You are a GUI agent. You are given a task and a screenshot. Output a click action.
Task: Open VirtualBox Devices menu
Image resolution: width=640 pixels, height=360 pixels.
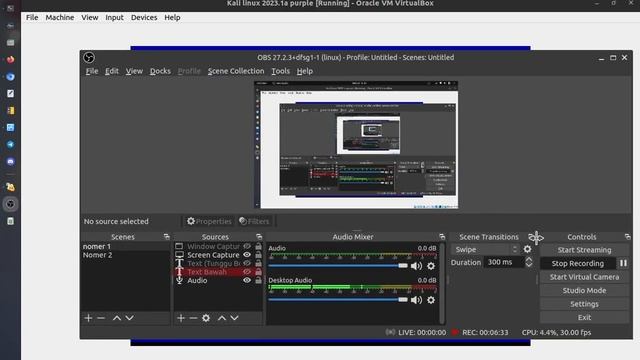[144, 18]
